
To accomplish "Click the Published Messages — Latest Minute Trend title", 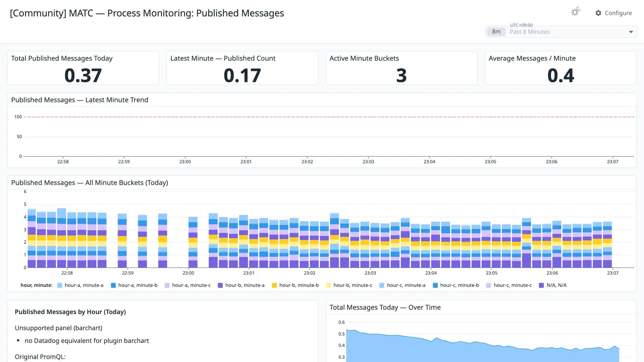I will click(79, 100).
